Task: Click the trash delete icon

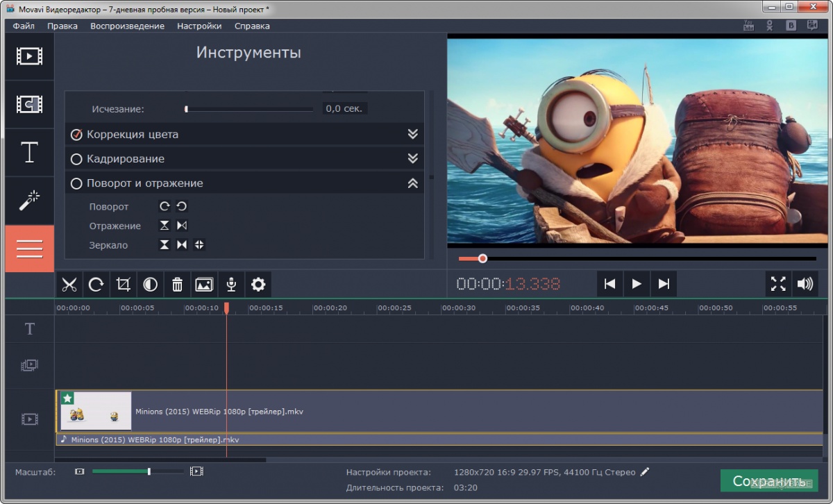Action: tap(178, 284)
